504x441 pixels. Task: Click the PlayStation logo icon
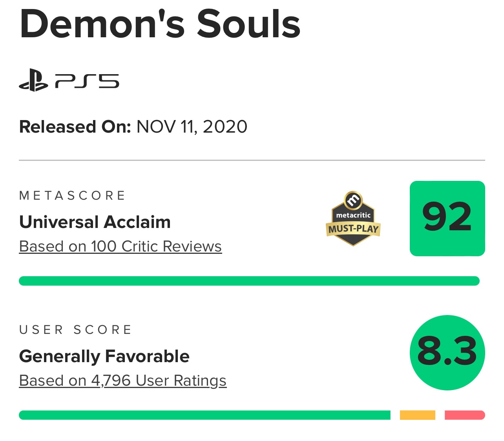[33, 80]
